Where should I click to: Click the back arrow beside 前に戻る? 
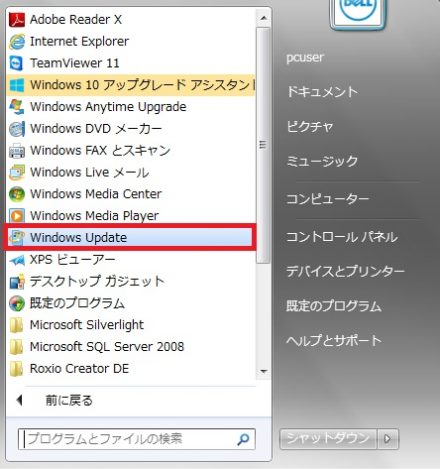(x=20, y=400)
